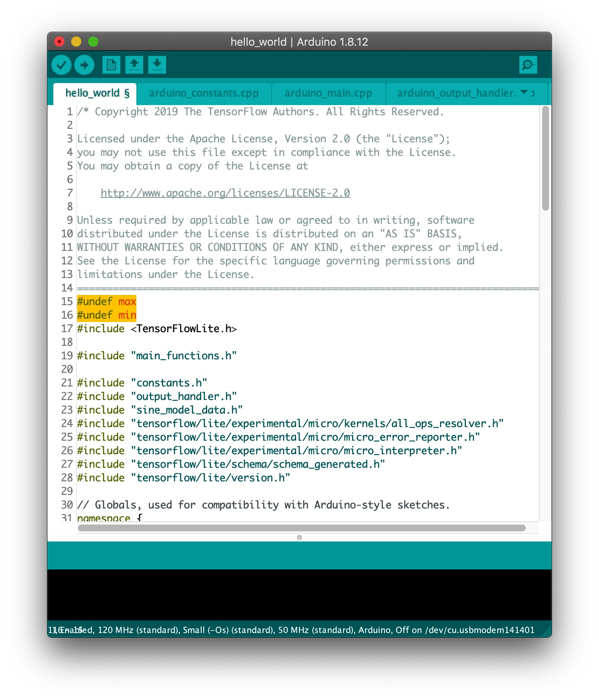Screen dimensions: 599x700
Task: Click the micro_interpreter.h include line
Action: click(270, 451)
